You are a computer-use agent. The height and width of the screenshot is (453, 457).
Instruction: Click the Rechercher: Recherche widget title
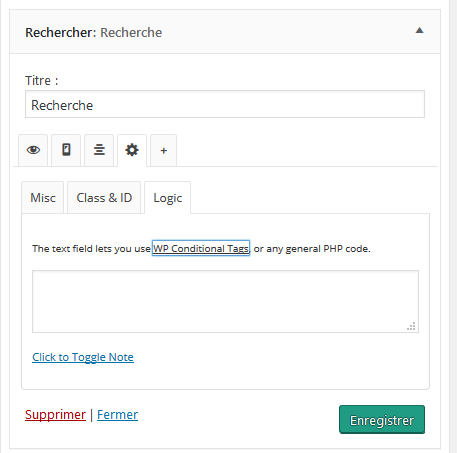click(94, 33)
